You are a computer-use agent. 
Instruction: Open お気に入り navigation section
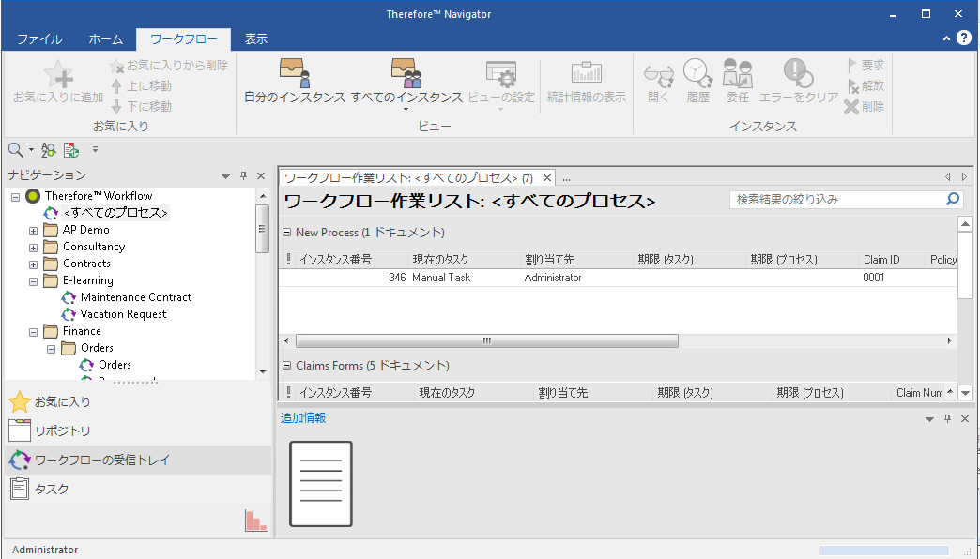pyautogui.click(x=137, y=401)
